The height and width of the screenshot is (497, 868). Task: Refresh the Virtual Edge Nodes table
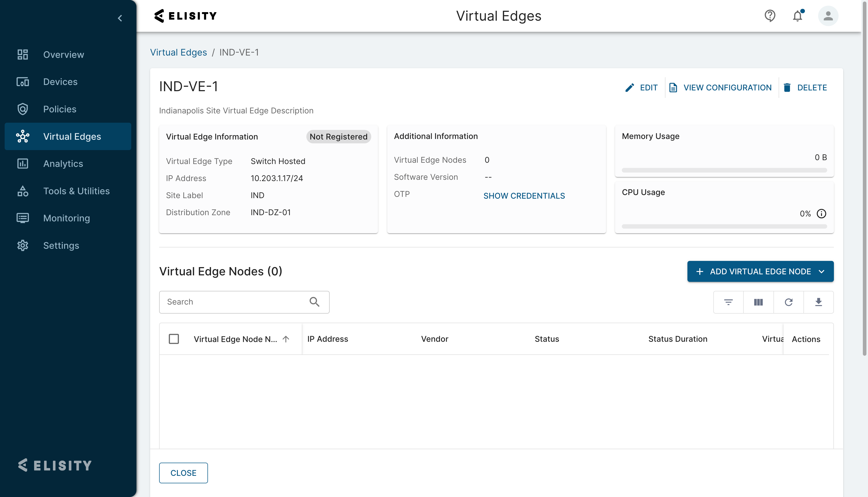(x=788, y=302)
